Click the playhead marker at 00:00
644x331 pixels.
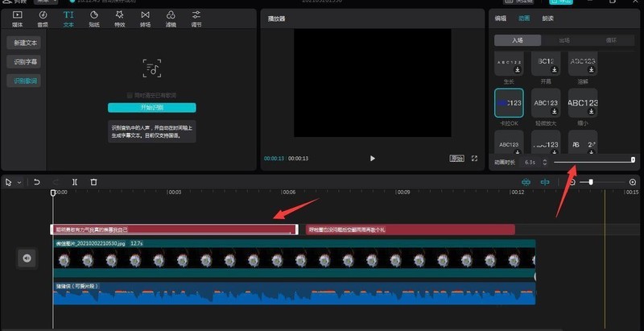(x=53, y=192)
